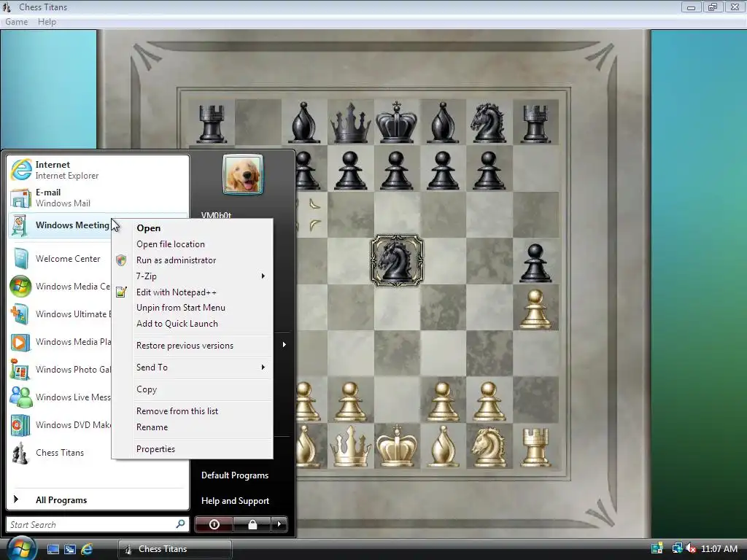The height and width of the screenshot is (560, 747).
Task: Choose Copy in context menu
Action: click(x=193, y=389)
